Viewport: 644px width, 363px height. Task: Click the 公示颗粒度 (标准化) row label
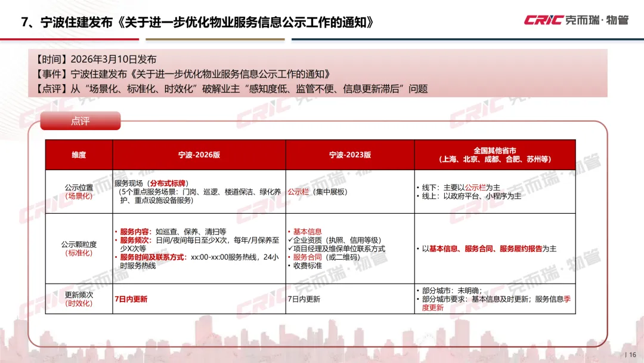(x=79, y=248)
